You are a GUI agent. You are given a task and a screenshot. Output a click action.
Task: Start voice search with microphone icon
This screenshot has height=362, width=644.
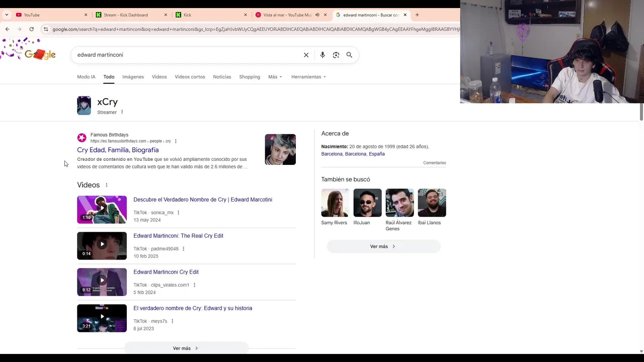[323, 55]
